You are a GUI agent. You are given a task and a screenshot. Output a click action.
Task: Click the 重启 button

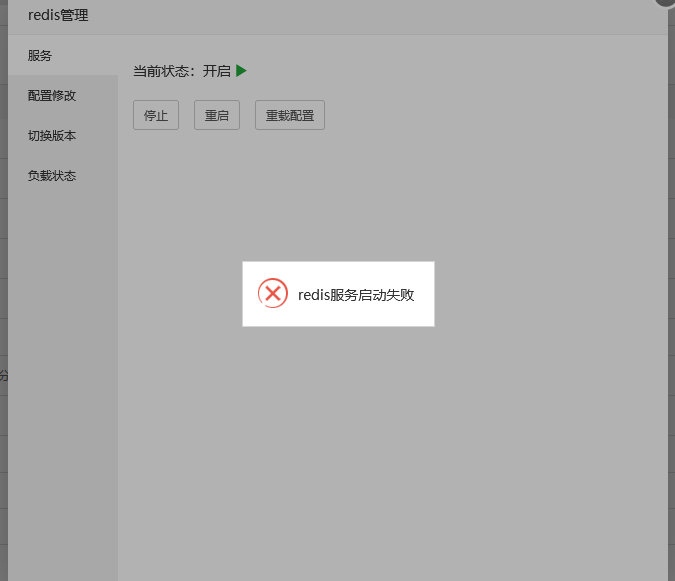(217, 115)
